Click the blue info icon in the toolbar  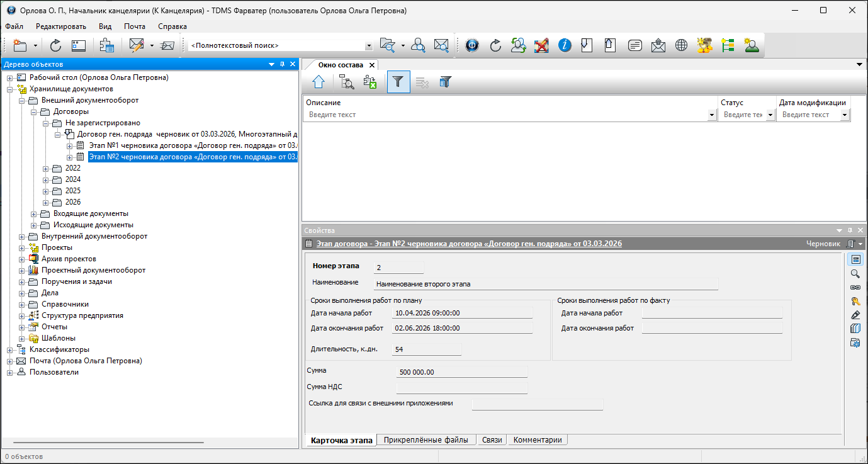tap(565, 45)
